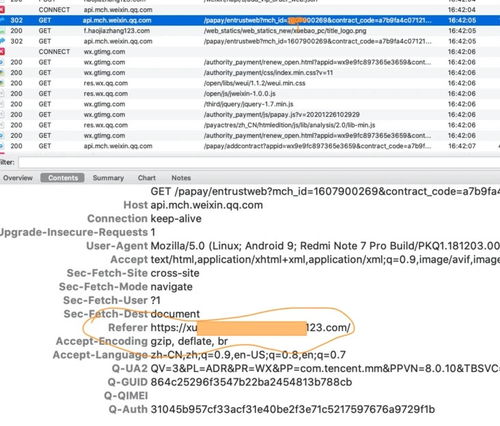Click image file icon beside title_logo.png request
The image size is (500, 426).
(x=2, y=31)
